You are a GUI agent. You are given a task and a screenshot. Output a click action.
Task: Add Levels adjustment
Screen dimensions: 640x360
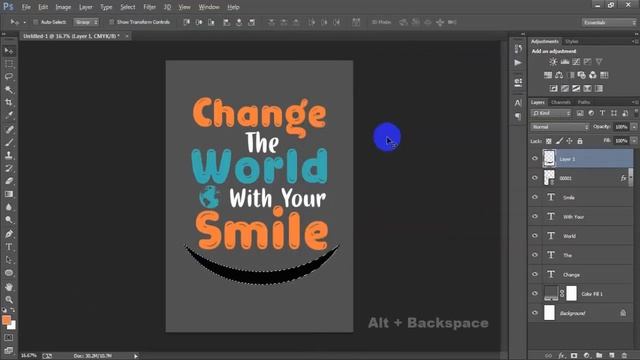click(565, 62)
